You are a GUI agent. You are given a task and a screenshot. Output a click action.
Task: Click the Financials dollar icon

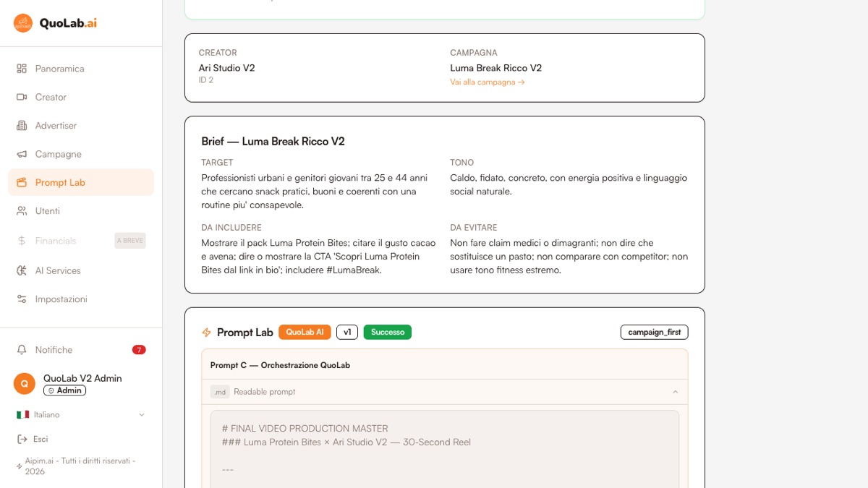point(22,241)
